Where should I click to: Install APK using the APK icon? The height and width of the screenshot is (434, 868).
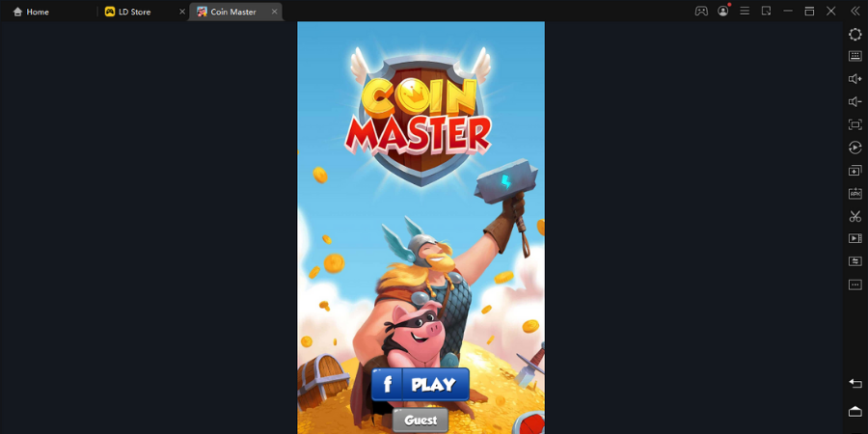tap(854, 193)
